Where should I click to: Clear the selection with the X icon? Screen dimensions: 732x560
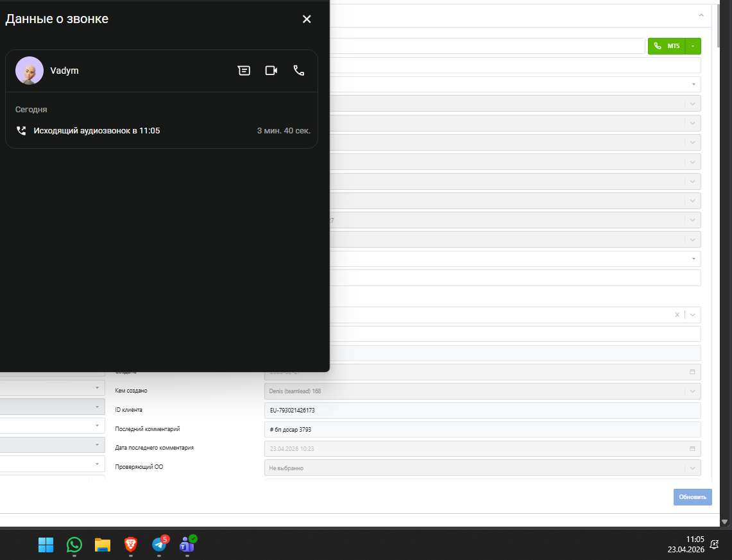[677, 315]
